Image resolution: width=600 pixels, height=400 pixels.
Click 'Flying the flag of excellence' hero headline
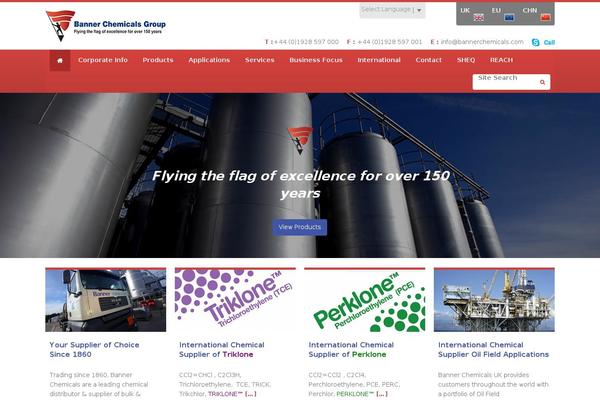click(x=300, y=184)
